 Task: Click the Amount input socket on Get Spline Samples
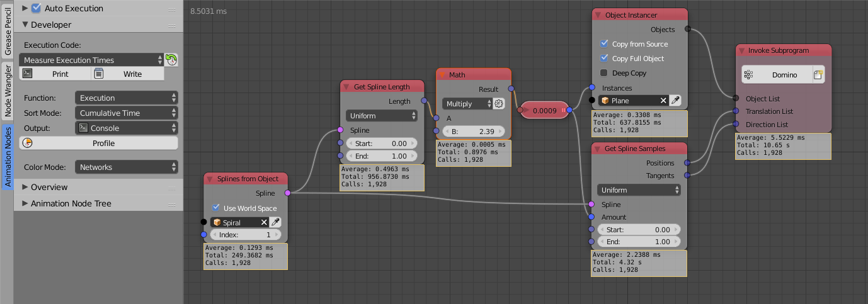[x=592, y=217]
